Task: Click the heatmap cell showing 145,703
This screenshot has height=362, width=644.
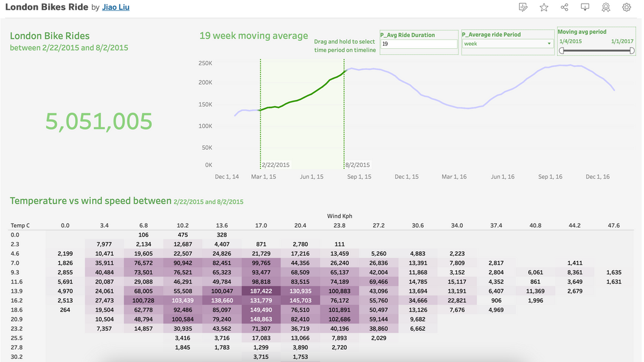Action: click(x=300, y=300)
